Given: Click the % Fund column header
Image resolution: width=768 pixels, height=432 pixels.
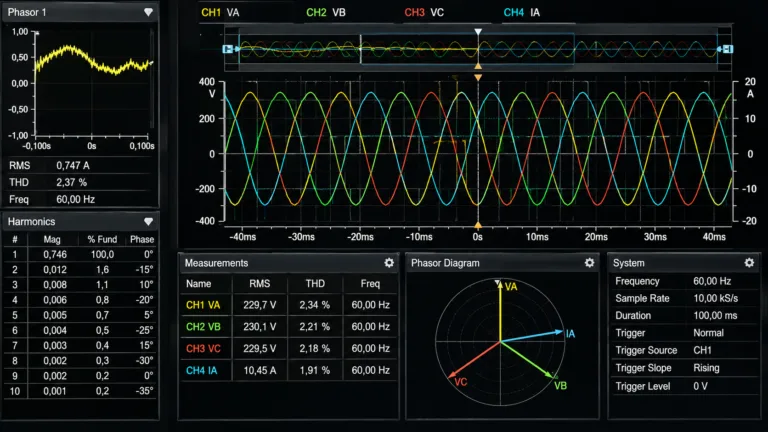Looking at the screenshot, I should point(102,240).
